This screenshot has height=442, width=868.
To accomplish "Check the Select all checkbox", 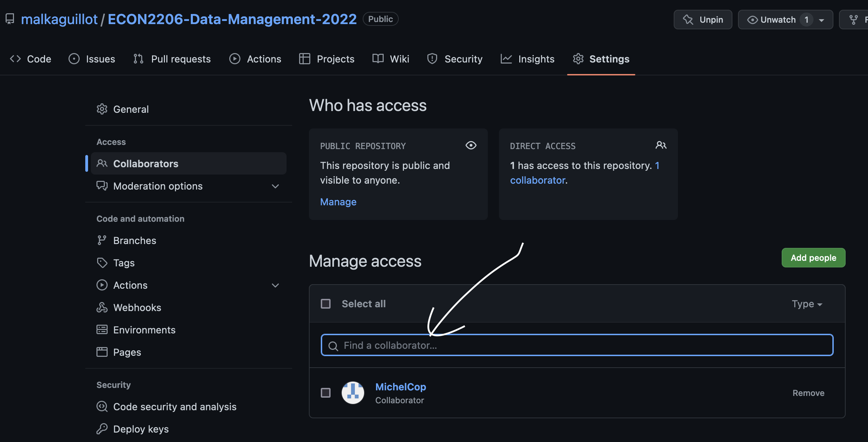I will (x=326, y=304).
